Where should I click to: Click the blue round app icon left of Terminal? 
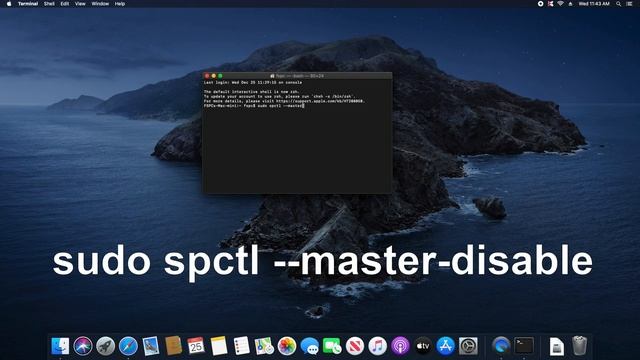(501, 346)
